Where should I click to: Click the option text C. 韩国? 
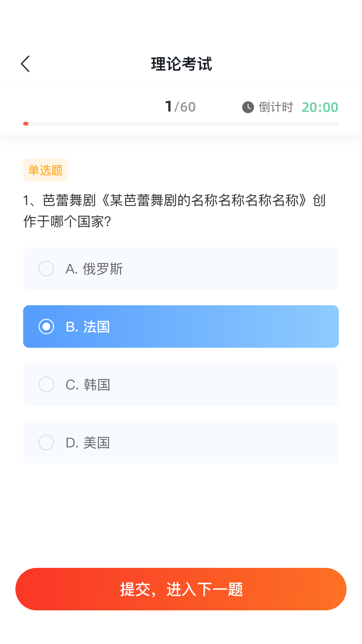pyautogui.click(x=88, y=385)
